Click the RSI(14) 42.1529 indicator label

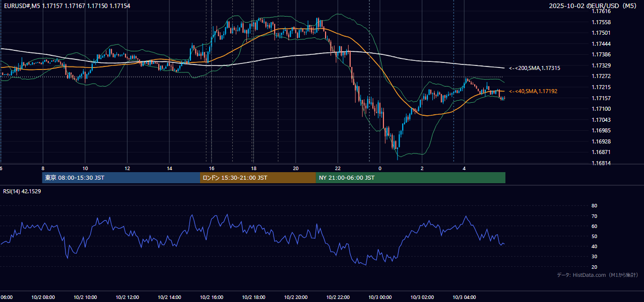[x=22, y=191]
